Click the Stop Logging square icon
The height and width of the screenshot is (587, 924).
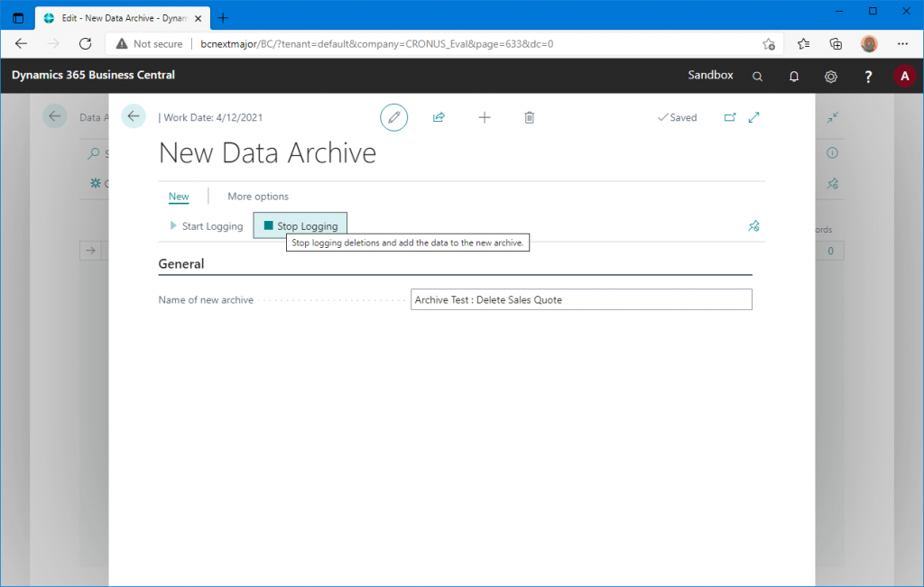(269, 225)
